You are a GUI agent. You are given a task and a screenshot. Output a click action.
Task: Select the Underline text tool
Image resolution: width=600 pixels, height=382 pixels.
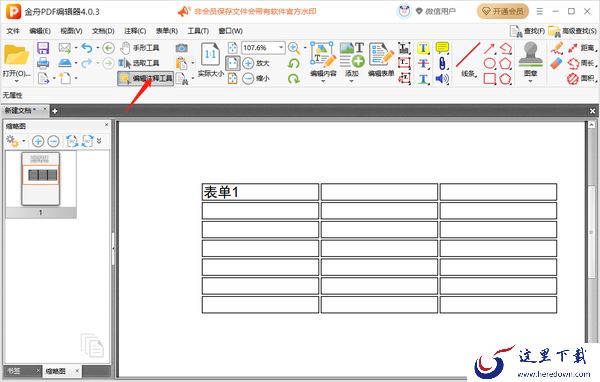(x=423, y=79)
